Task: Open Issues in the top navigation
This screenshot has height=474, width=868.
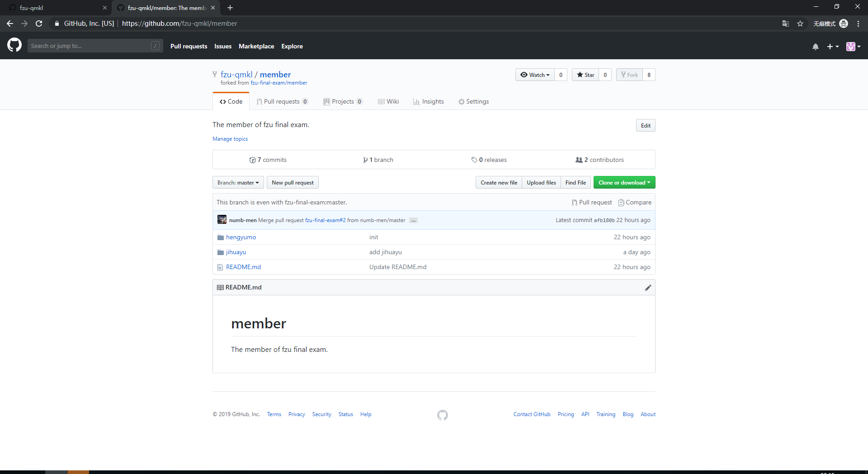Action: pyautogui.click(x=223, y=46)
